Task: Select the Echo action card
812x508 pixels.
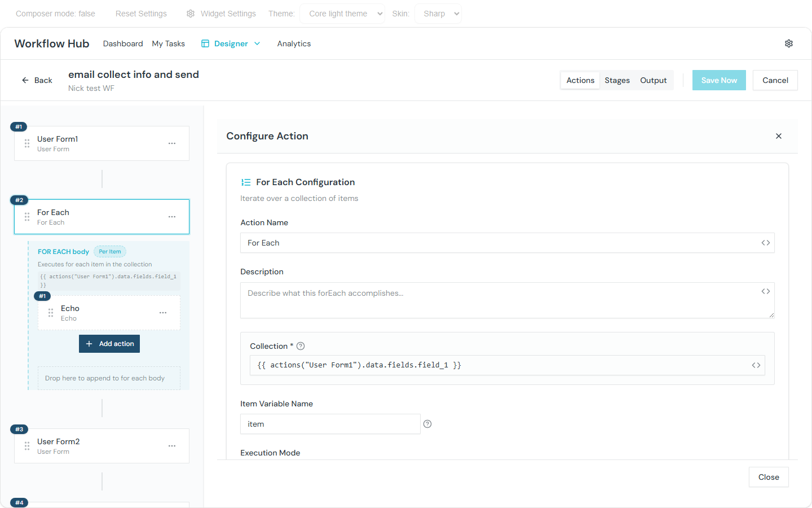Action: (109, 313)
